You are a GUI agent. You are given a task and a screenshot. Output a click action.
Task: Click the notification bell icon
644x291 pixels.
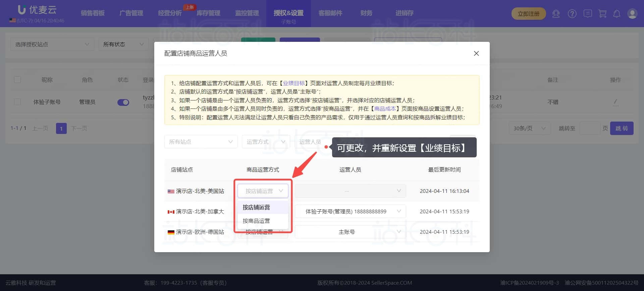pyautogui.click(x=616, y=14)
